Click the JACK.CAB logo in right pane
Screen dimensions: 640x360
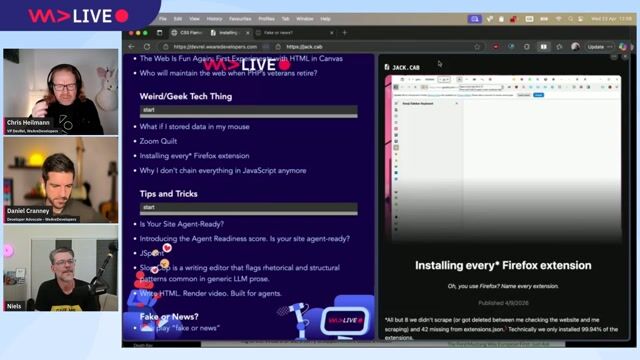point(402,67)
